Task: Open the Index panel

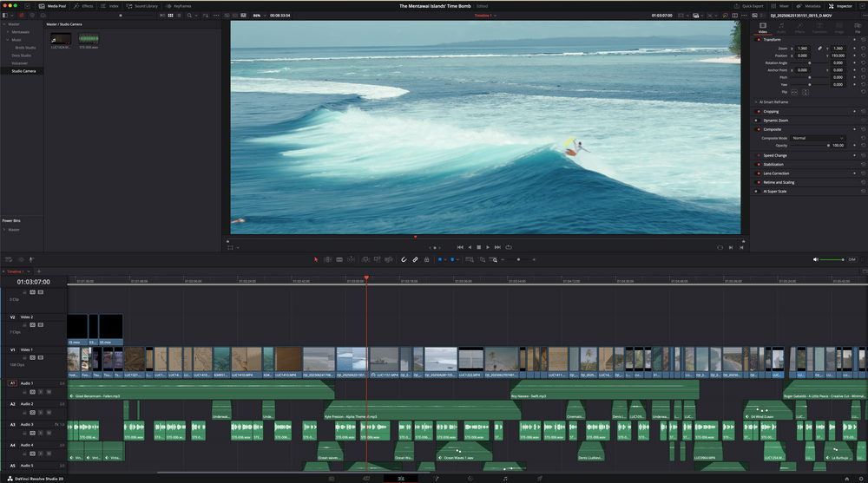Action: point(109,6)
